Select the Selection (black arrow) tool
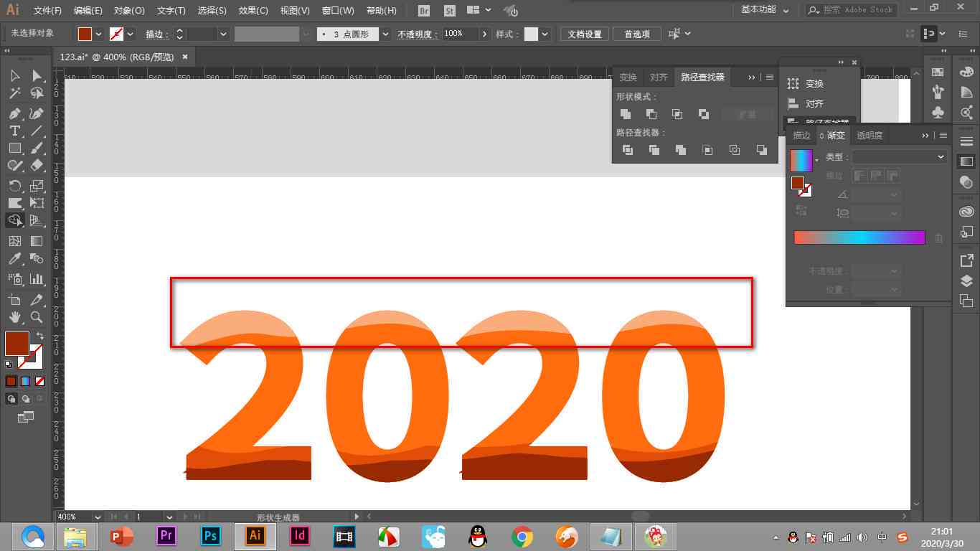 [14, 76]
